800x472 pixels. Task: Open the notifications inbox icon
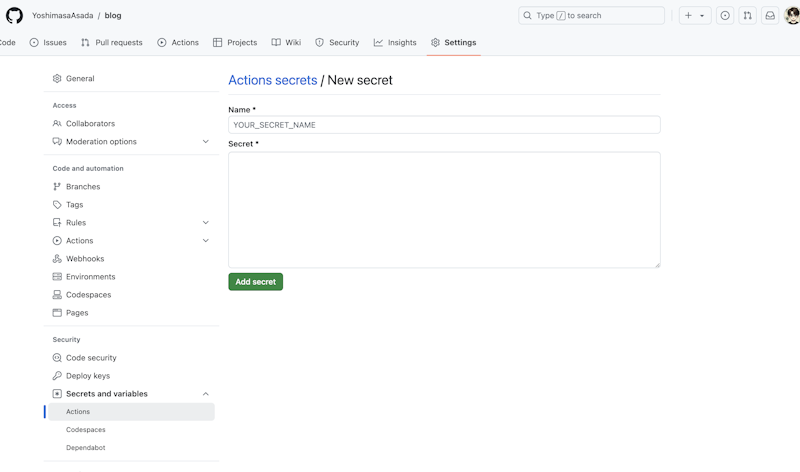point(770,15)
